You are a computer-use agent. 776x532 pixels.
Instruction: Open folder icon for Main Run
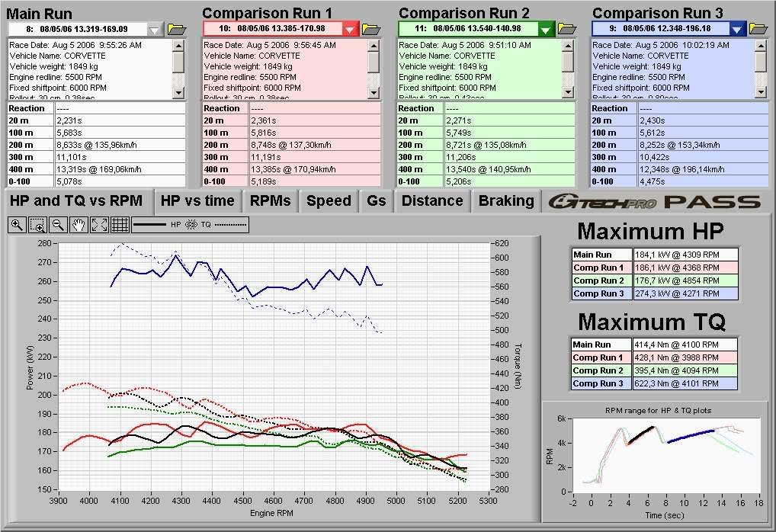pos(177,29)
